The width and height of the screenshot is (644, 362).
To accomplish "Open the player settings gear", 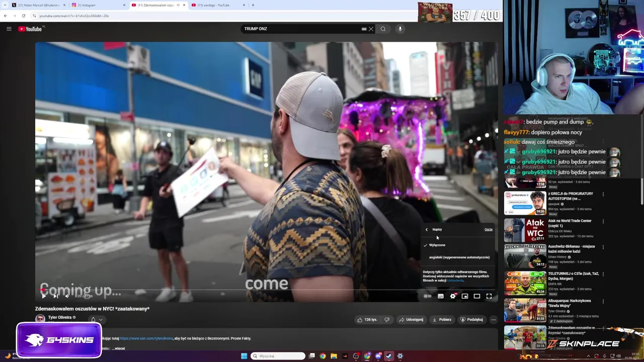I will (453, 296).
